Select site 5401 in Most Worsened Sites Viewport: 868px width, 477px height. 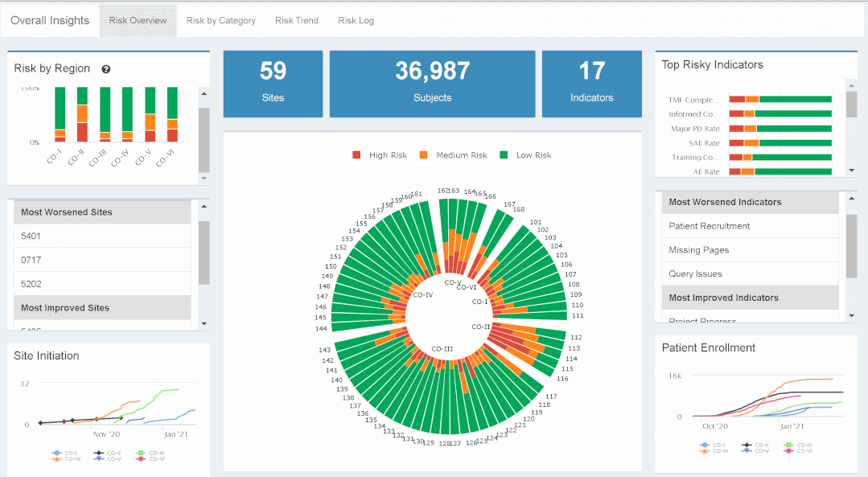coord(31,236)
